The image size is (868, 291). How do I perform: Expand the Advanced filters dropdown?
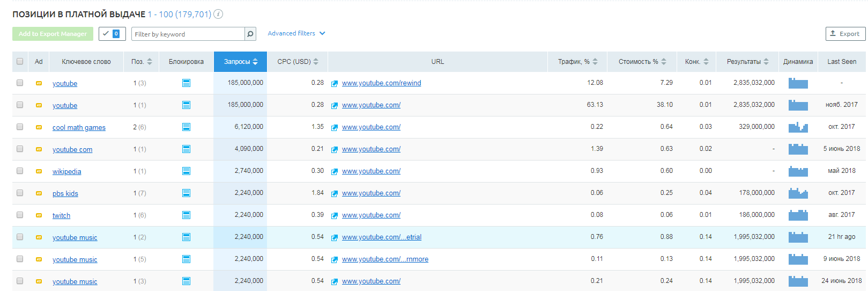click(x=296, y=33)
